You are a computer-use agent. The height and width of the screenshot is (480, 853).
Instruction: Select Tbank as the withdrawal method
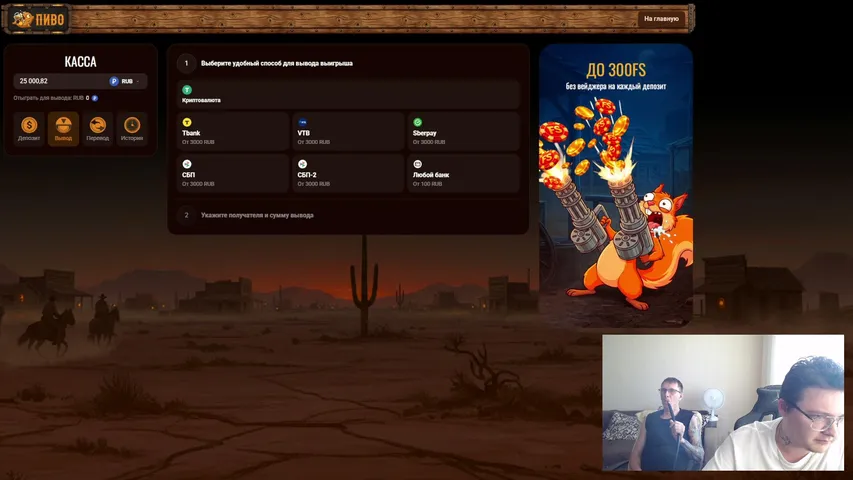point(232,131)
